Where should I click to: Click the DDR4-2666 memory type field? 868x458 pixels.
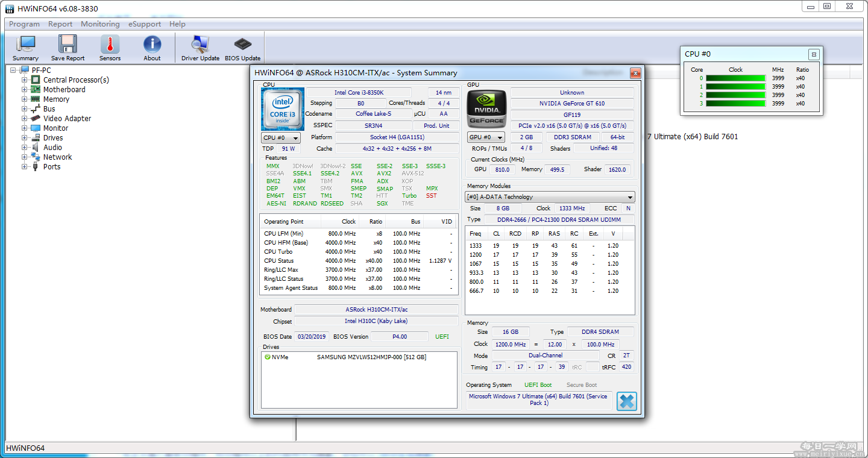click(x=560, y=220)
